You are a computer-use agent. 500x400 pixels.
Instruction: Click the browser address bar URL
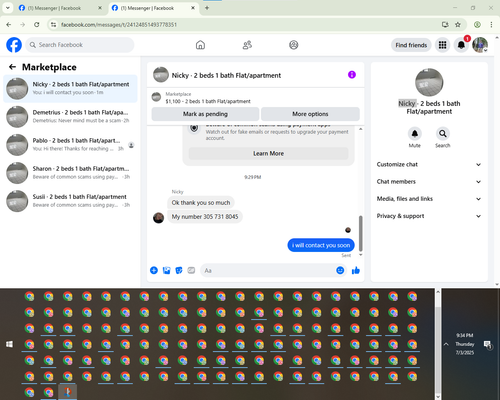pos(119,25)
